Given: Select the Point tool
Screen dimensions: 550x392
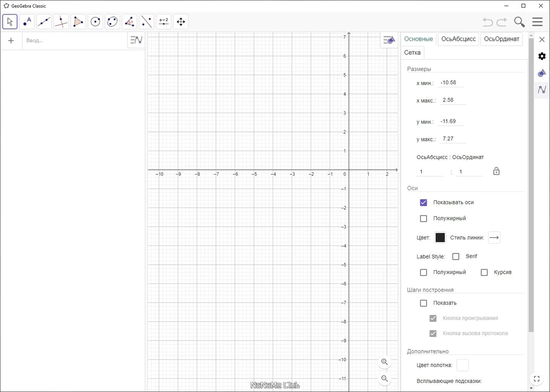Looking at the screenshot, I should [27, 22].
